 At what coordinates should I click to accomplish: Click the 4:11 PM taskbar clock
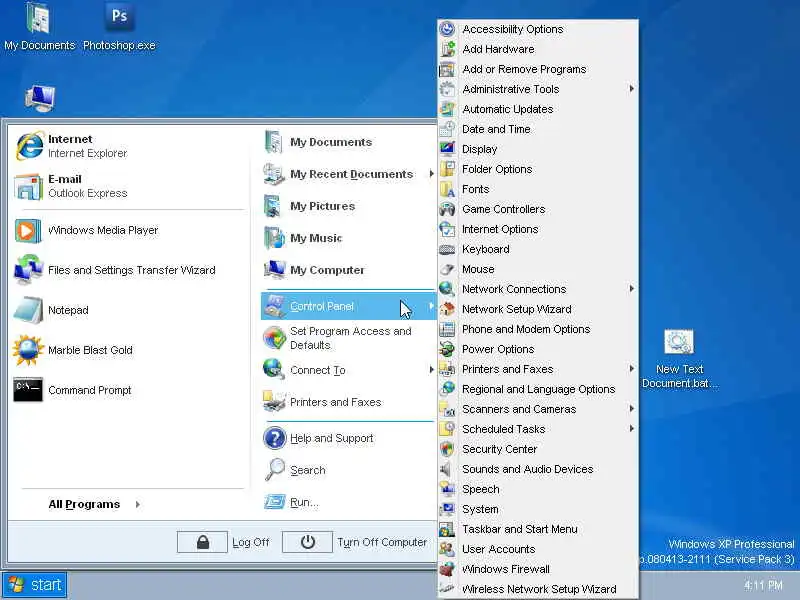[763, 585]
